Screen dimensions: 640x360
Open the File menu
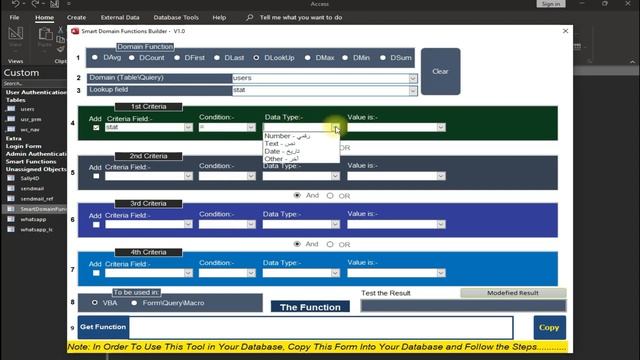coord(14,18)
